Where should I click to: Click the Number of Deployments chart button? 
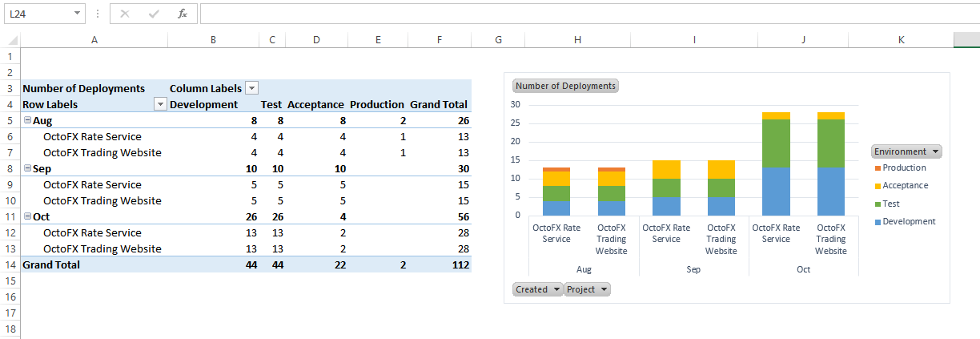point(565,86)
